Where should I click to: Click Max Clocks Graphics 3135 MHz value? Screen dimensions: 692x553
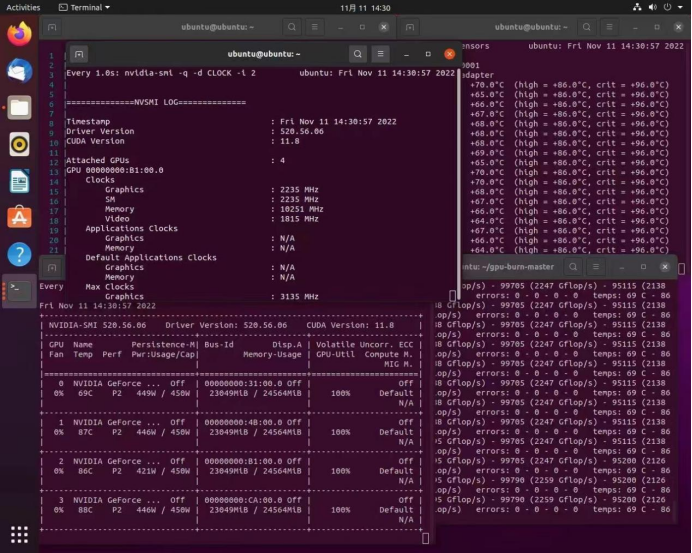click(x=299, y=296)
